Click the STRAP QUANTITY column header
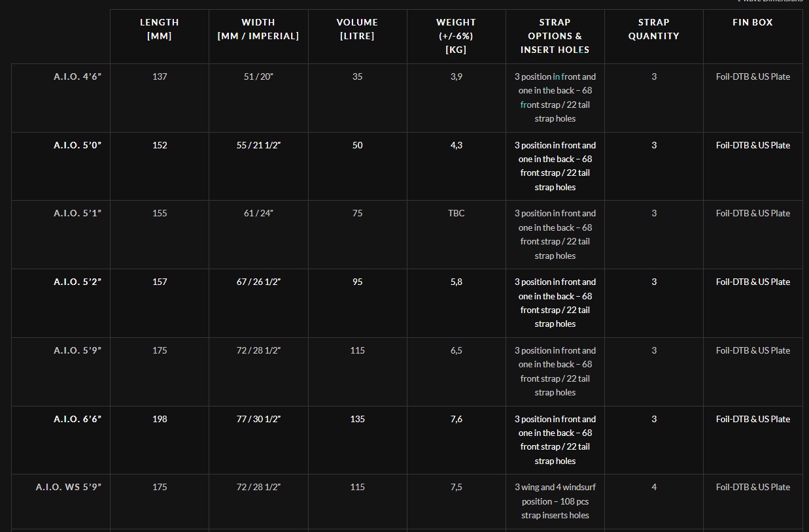 654,29
